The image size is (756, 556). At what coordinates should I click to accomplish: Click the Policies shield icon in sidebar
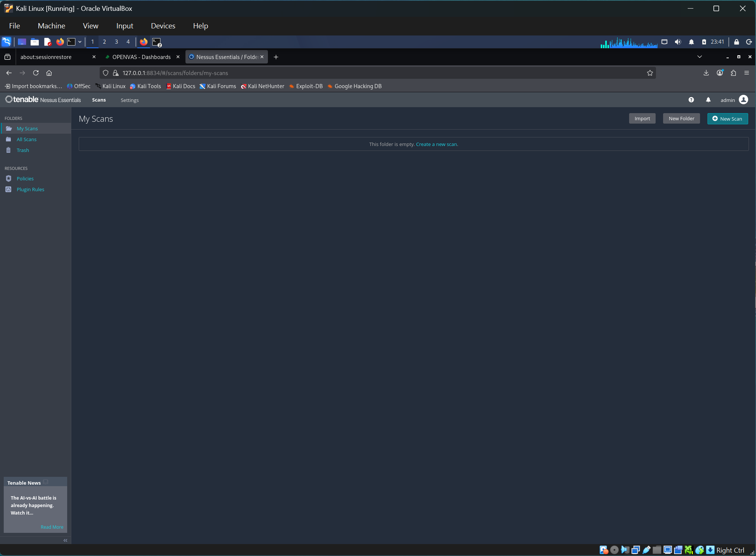[x=9, y=178]
